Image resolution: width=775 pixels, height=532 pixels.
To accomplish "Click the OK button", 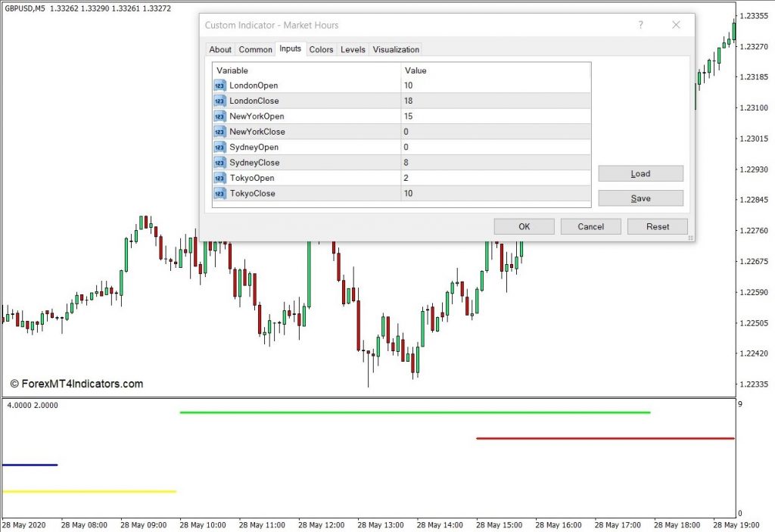I will [x=524, y=226].
